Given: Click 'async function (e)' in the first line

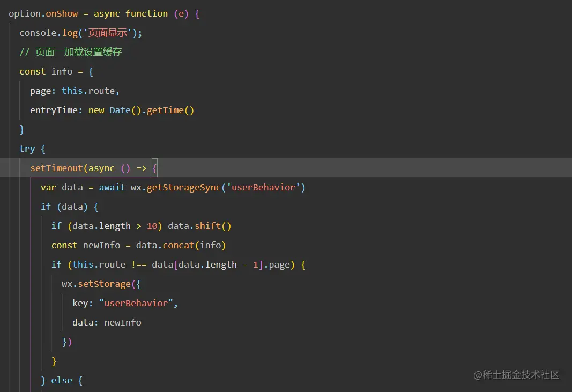Looking at the screenshot, I should click(141, 14).
